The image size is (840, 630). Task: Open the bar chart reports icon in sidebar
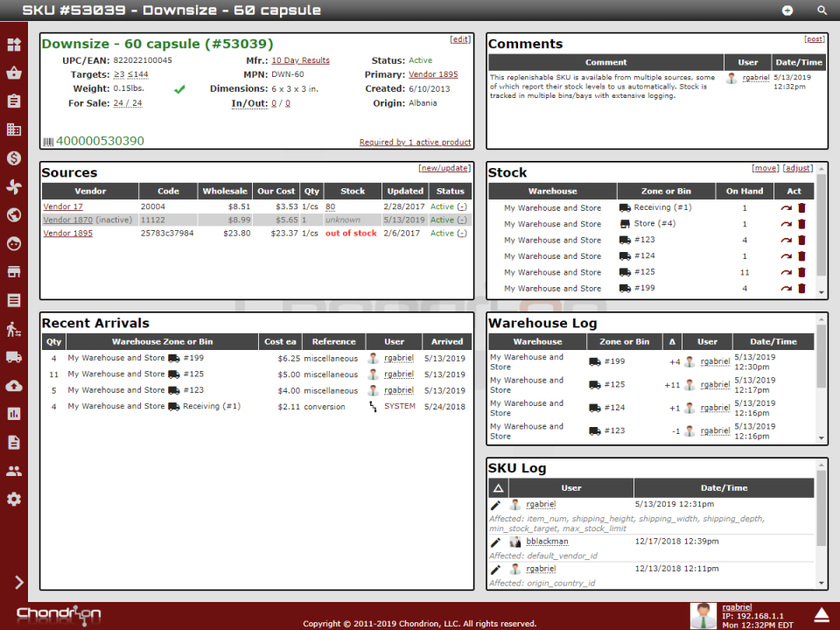coord(14,414)
